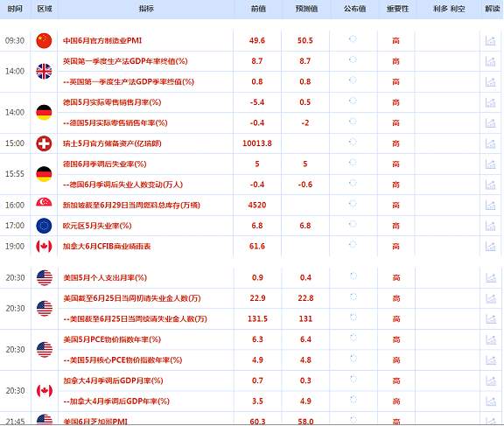Click forecast value -0.6
Viewport: 504px width, 426px height.
coord(305,185)
